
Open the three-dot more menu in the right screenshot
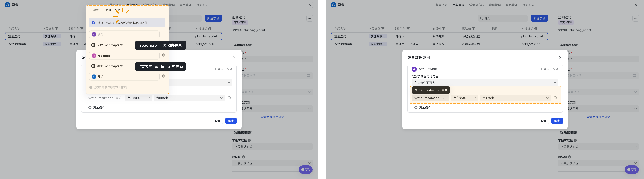click(635, 18)
